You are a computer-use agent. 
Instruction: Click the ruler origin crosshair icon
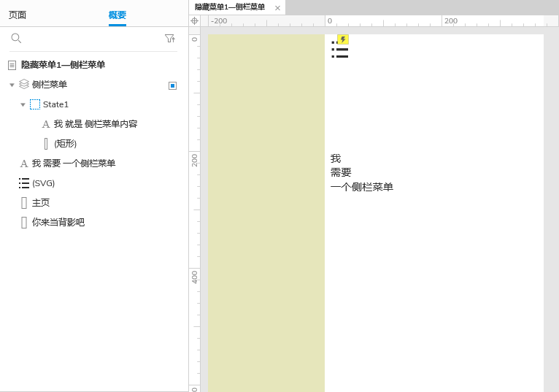click(x=194, y=20)
